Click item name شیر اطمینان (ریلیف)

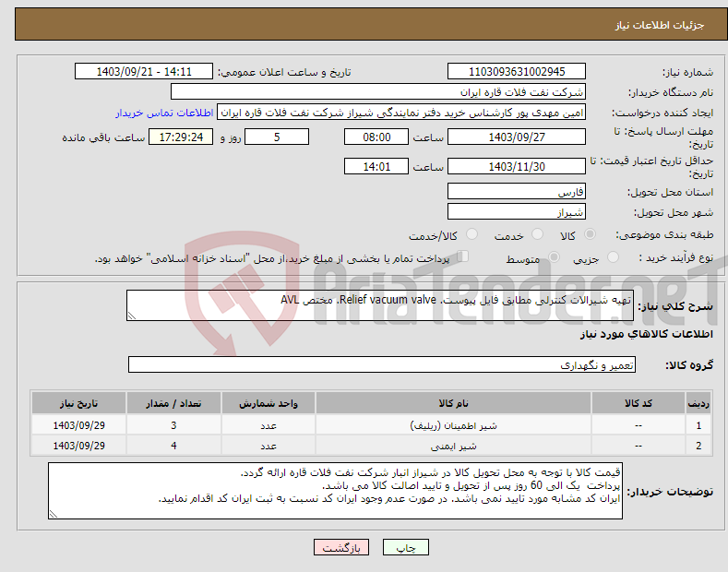[x=453, y=425]
